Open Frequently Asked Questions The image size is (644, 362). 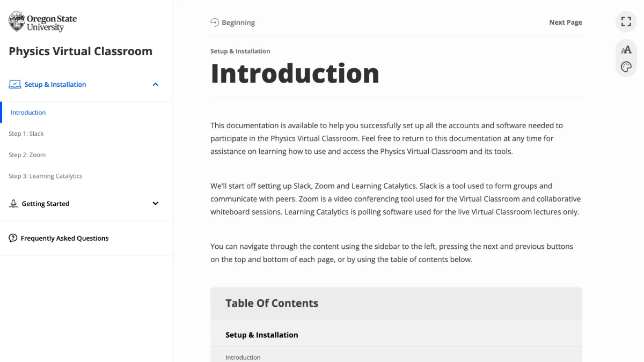click(x=64, y=238)
